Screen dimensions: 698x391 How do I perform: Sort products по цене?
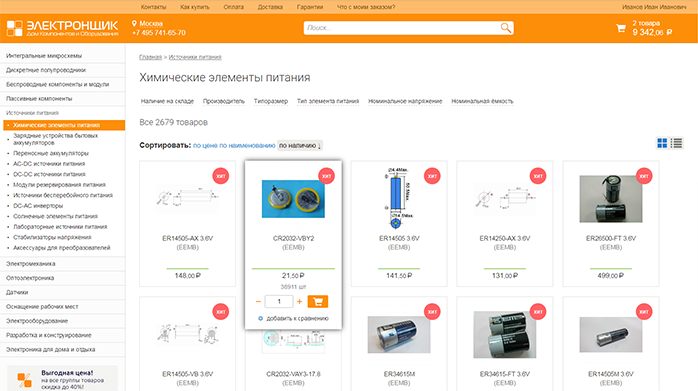[205, 145]
